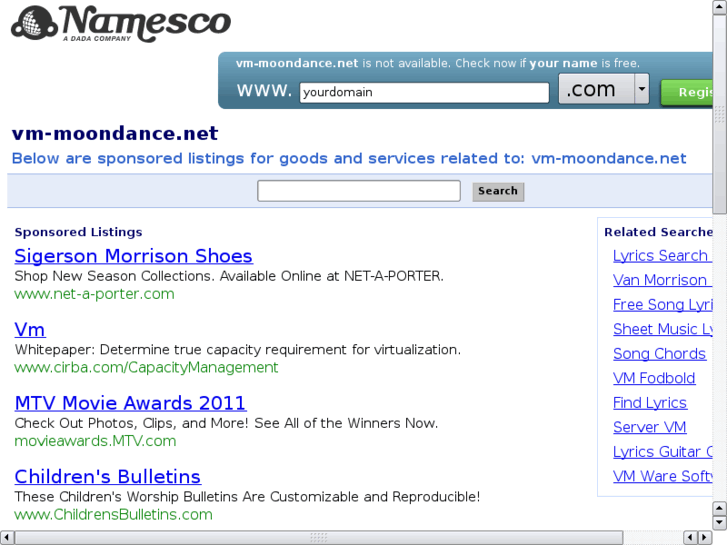Click the vm-moondance.net heading

pos(115,134)
